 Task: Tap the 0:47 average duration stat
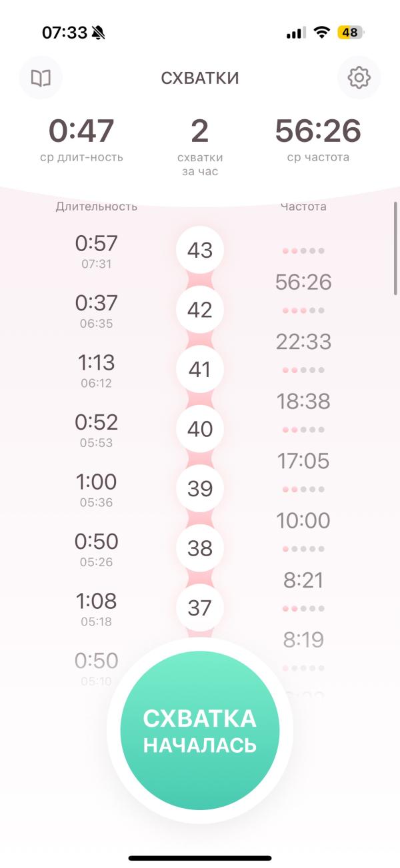(x=81, y=138)
